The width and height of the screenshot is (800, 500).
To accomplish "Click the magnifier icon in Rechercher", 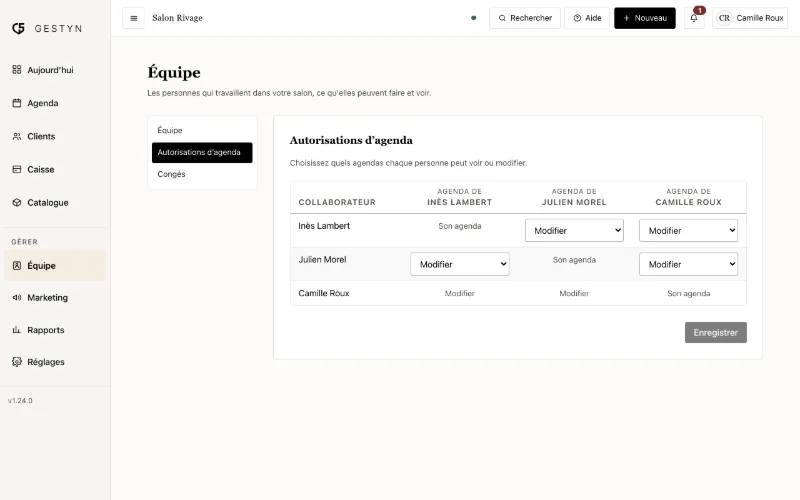I will [x=502, y=18].
